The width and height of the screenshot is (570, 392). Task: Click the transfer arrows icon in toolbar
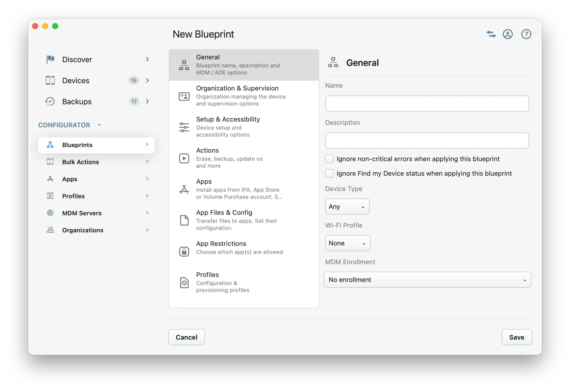coord(491,34)
